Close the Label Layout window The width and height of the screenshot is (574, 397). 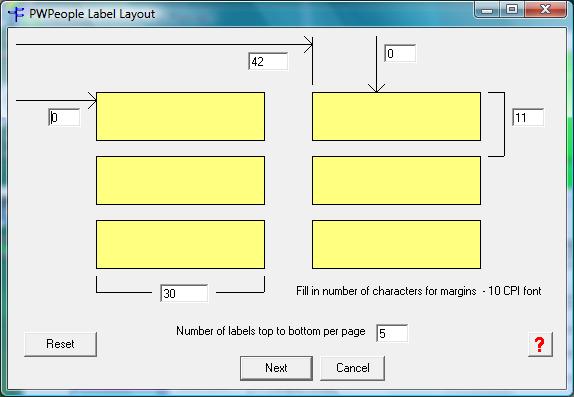545,10
